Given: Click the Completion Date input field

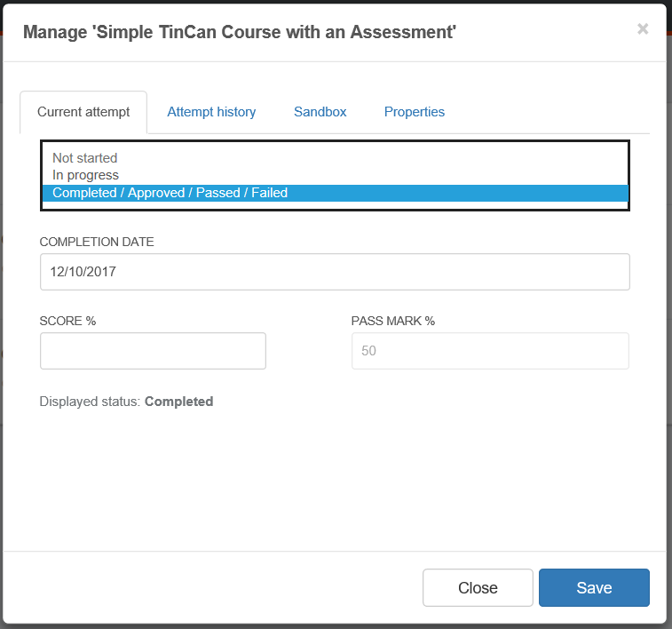Looking at the screenshot, I should coord(336,272).
